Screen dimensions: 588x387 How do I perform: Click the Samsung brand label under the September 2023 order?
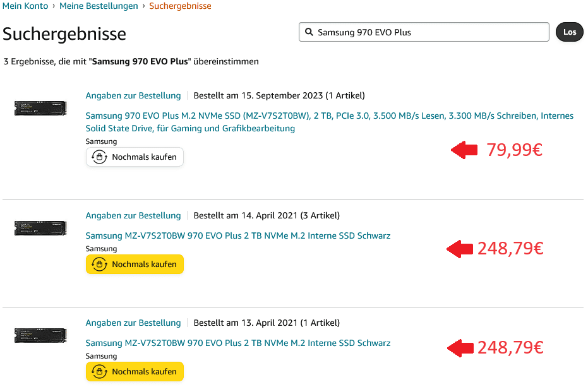(101, 141)
